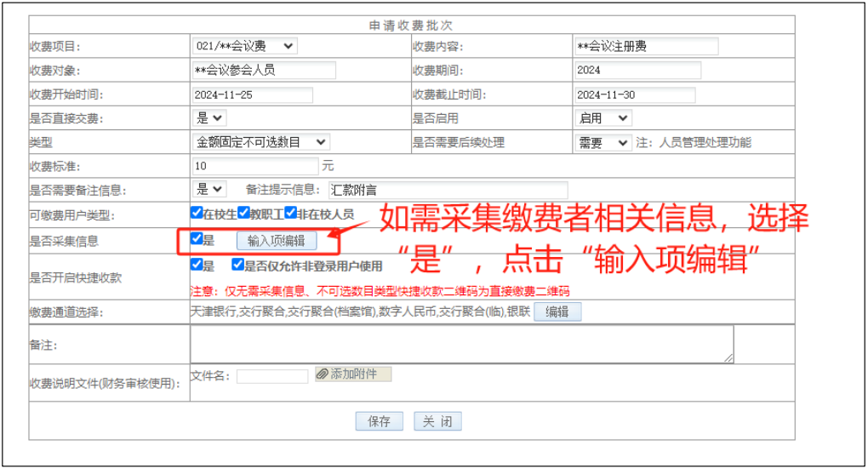Click inside the 备注 text area
This screenshot has width=868, height=468.
[460, 345]
